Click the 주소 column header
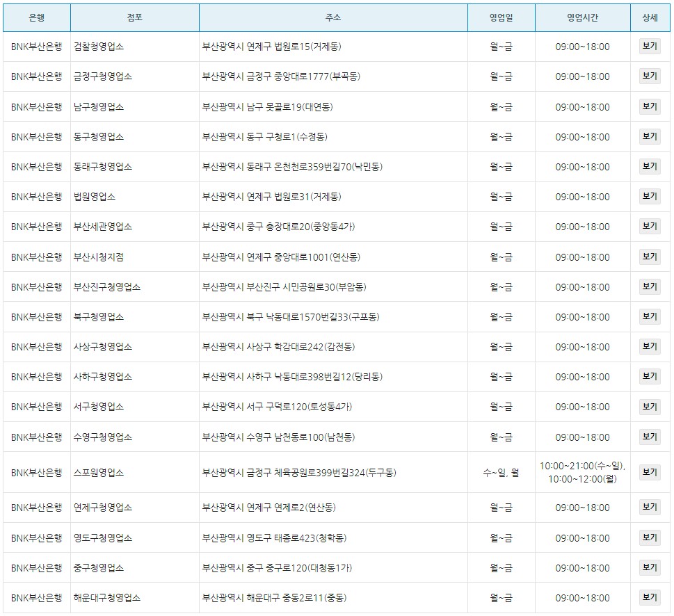The image size is (674, 616). tap(332, 18)
